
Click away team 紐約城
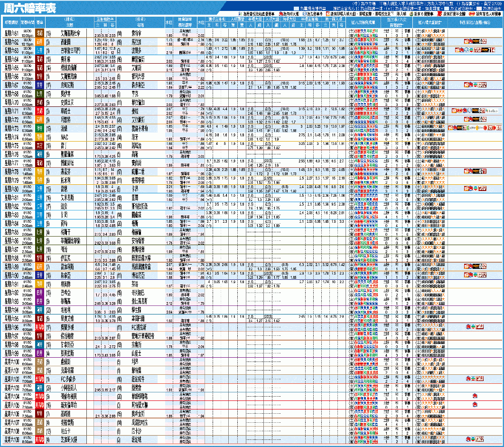(x=136, y=439)
